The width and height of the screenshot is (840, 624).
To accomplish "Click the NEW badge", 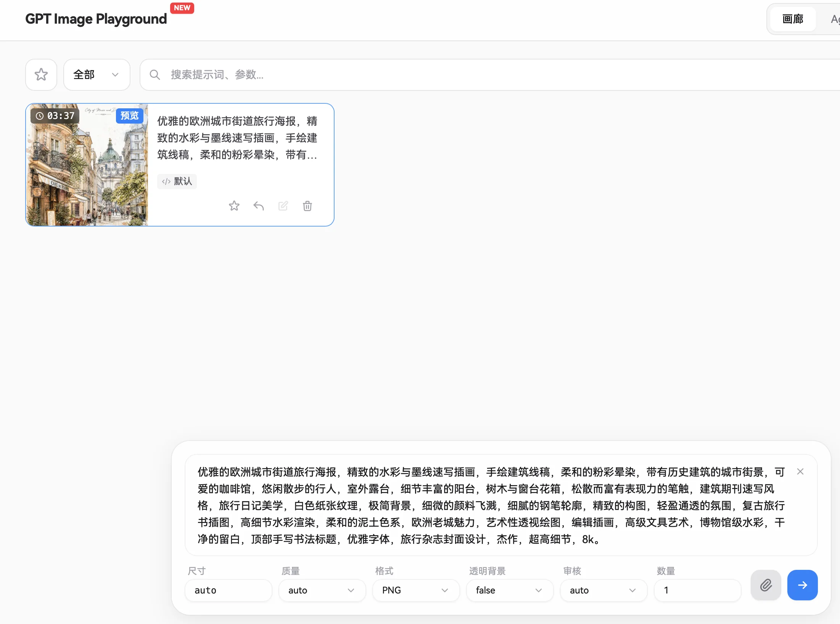I will tap(182, 8).
